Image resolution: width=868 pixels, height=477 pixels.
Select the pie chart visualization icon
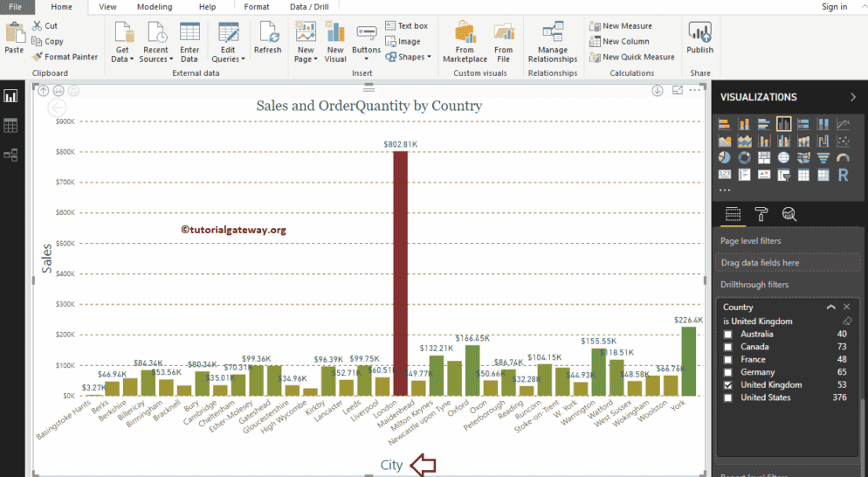[x=724, y=158]
